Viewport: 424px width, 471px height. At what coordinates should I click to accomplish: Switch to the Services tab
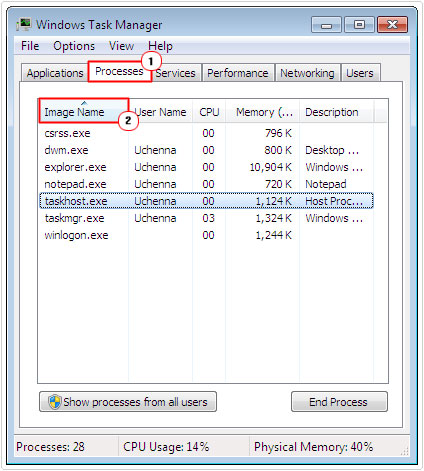pos(177,73)
